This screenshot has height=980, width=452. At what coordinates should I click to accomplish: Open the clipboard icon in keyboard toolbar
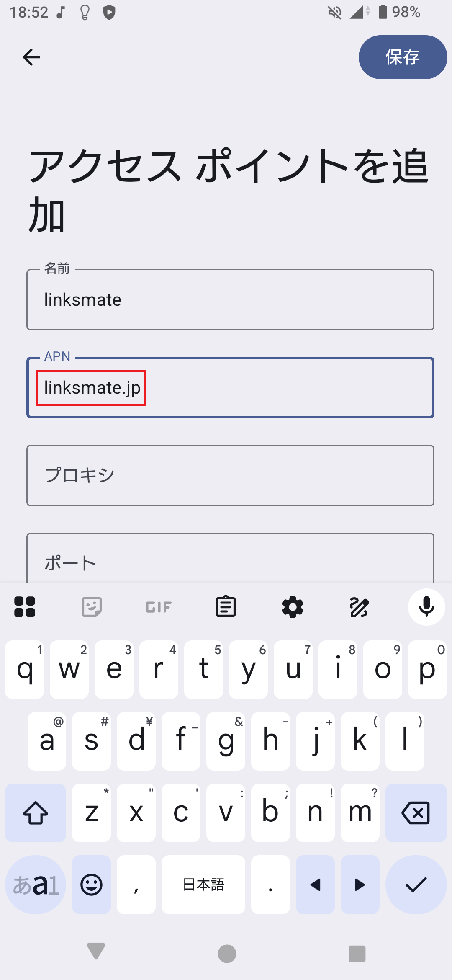[x=226, y=606]
